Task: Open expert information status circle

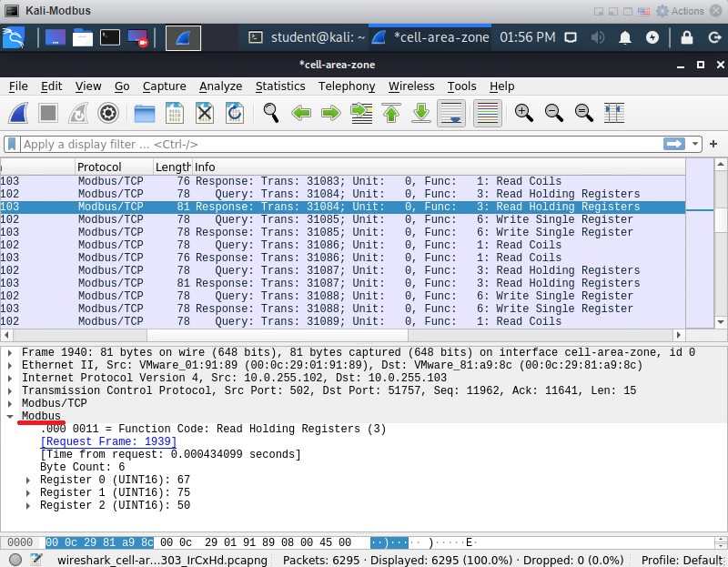Action: (x=15, y=560)
